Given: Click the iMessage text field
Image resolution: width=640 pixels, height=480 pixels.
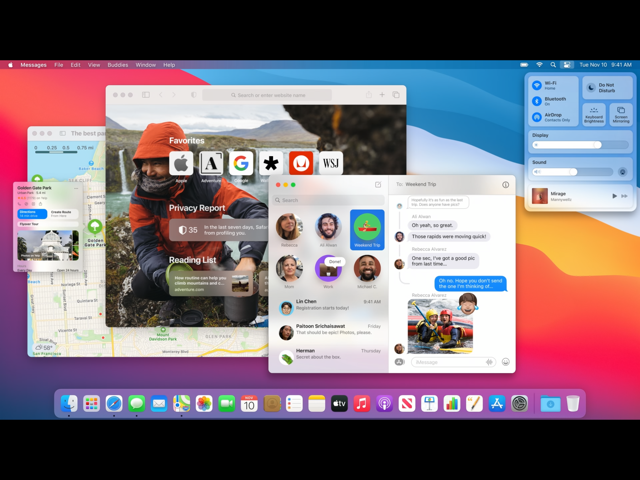Looking at the screenshot, I should click(453, 362).
